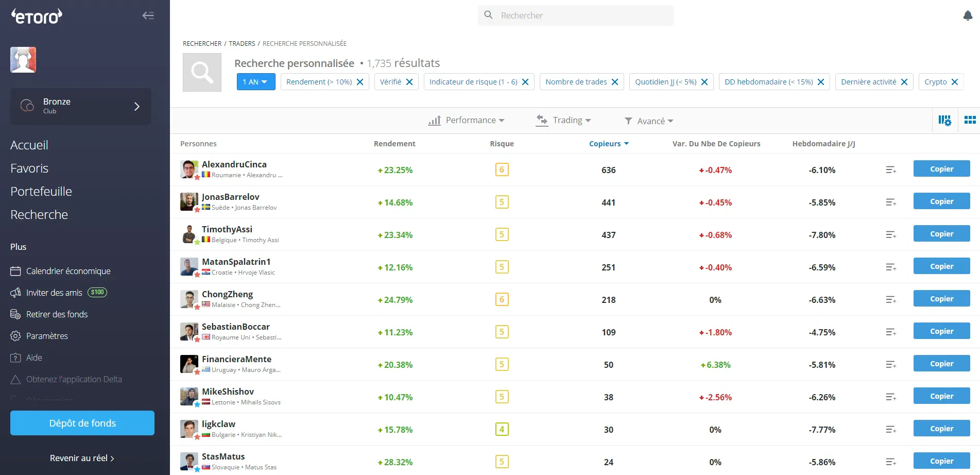Open notifications bell
Image resolution: width=980 pixels, height=475 pixels.
coord(968,15)
